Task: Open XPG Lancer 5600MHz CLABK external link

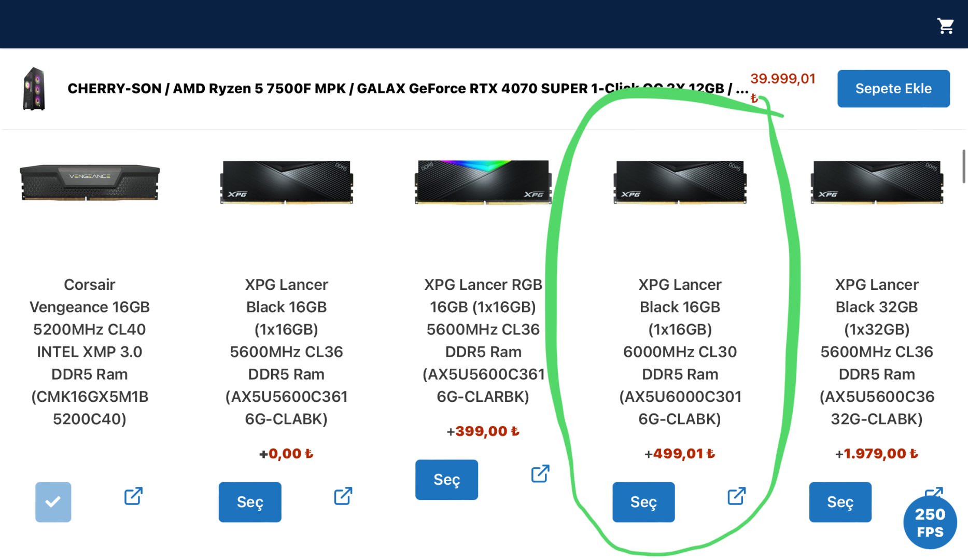Action: click(x=343, y=496)
